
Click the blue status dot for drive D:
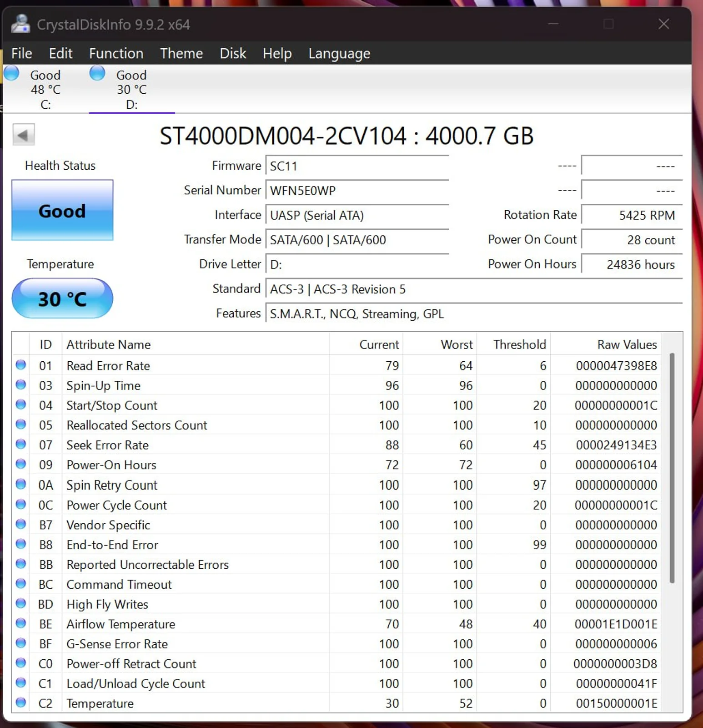[97, 73]
